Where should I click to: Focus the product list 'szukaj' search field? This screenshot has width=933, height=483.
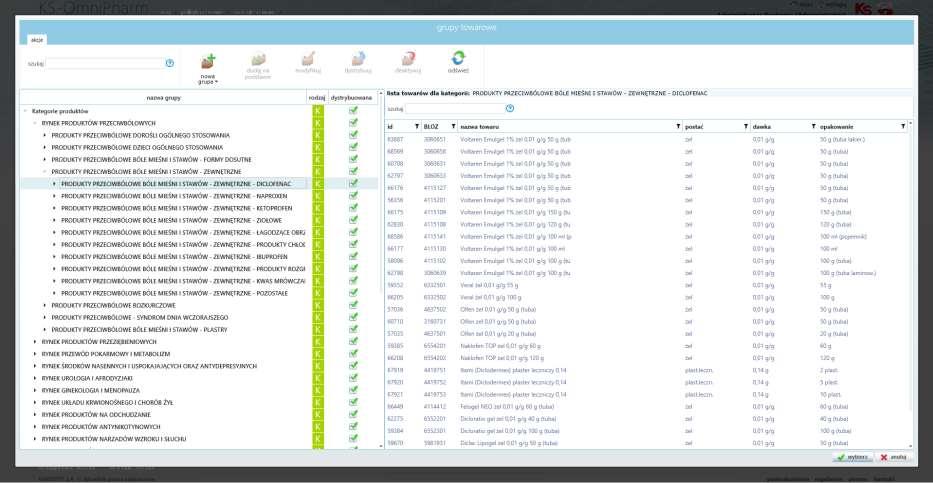pyautogui.click(x=455, y=109)
